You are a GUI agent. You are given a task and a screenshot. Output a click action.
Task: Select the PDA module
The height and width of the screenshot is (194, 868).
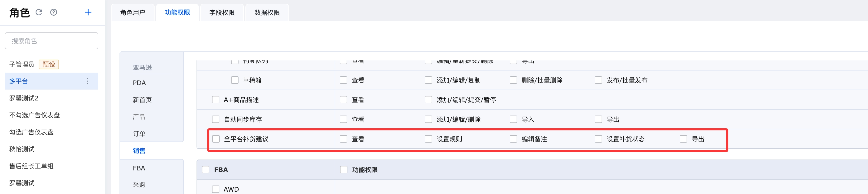139,83
